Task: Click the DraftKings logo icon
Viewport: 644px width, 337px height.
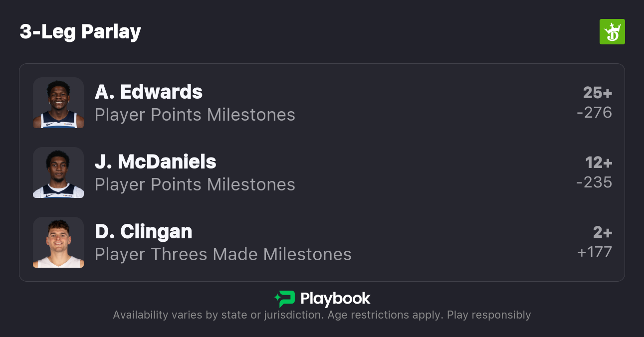Action: tap(612, 32)
